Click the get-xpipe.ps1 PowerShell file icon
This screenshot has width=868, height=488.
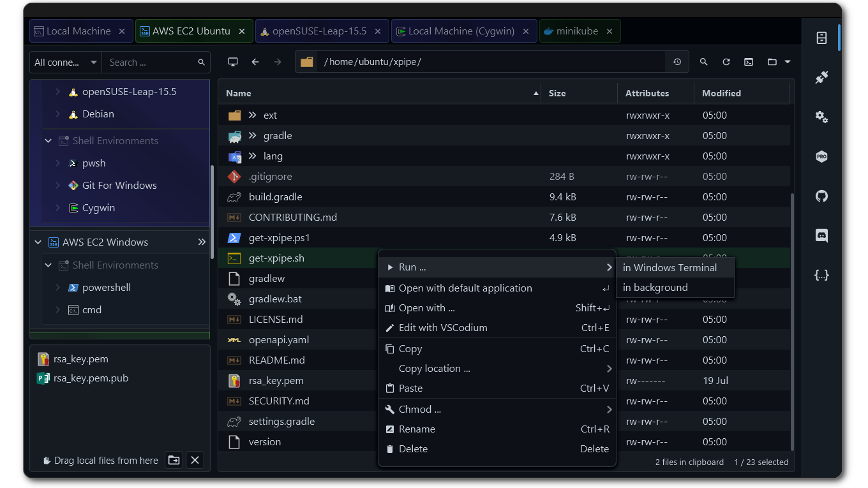[234, 238]
